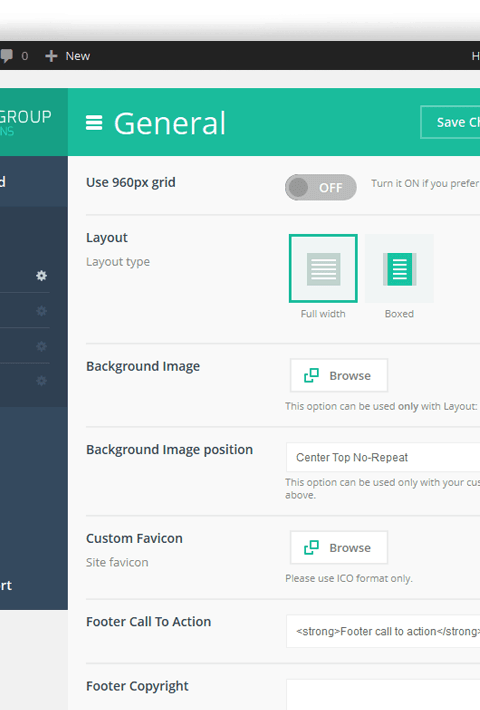Click the plus icon next to New
Image resolution: width=480 pixels, height=710 pixels.
(51, 56)
